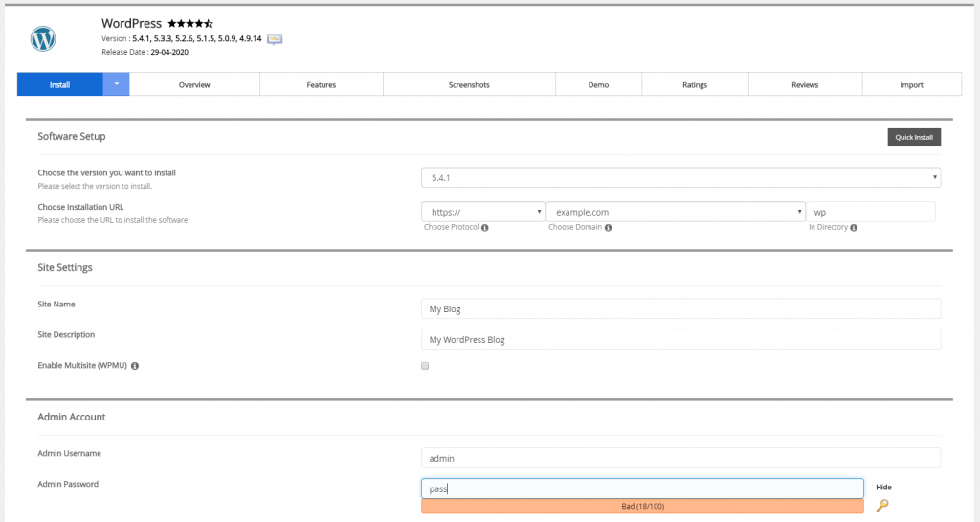Click the Quick Install button
Image resolution: width=980 pixels, height=522 pixels.
coord(914,137)
